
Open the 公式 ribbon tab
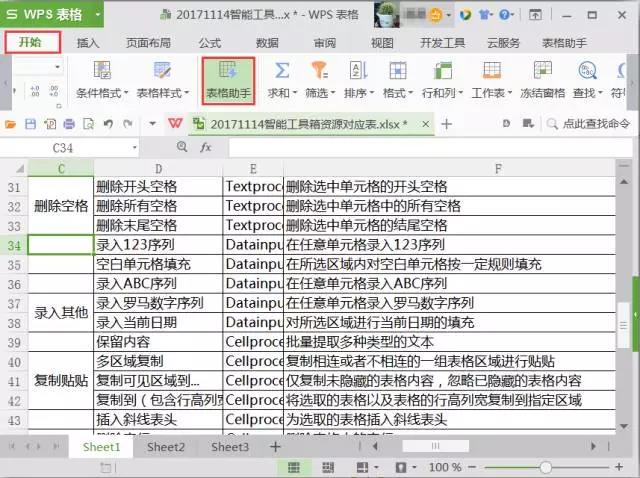tap(210, 43)
